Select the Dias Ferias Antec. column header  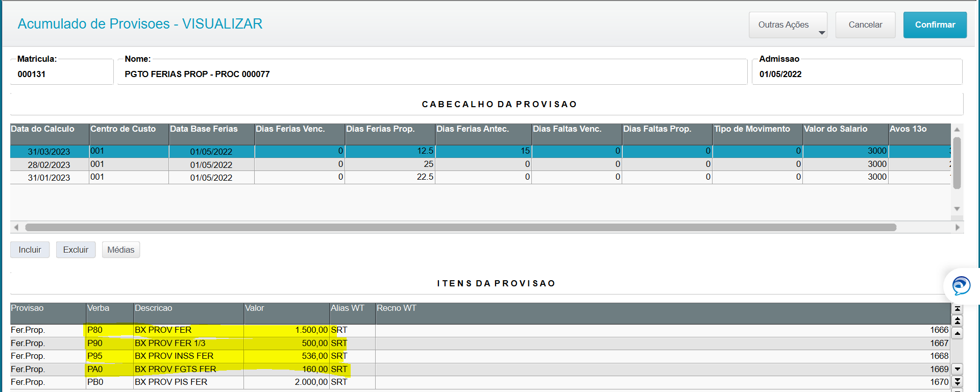tap(483, 134)
